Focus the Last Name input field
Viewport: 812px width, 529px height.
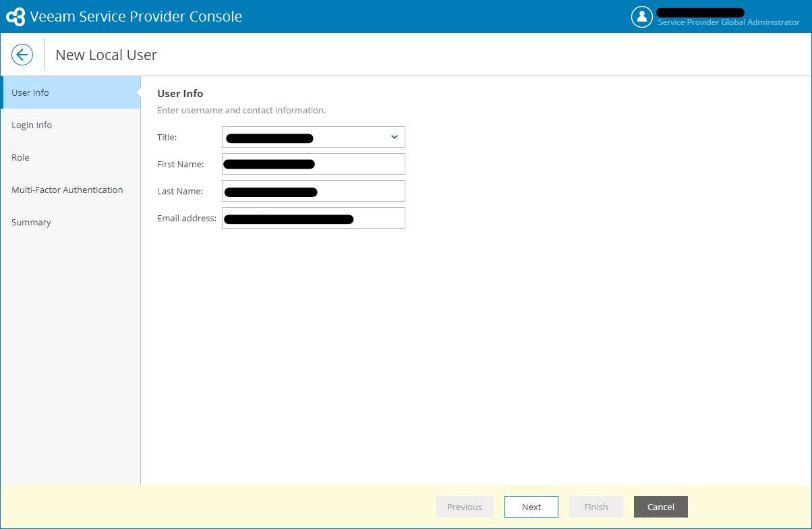click(x=314, y=191)
